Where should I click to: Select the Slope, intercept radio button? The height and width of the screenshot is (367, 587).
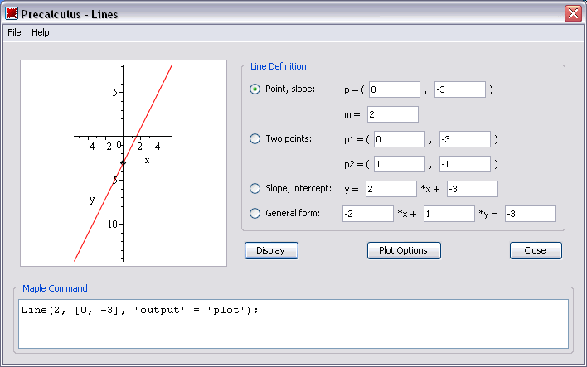[255, 188]
